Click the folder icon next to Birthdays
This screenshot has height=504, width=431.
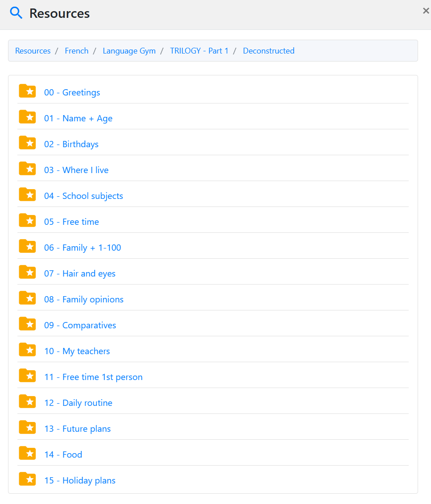(27, 143)
